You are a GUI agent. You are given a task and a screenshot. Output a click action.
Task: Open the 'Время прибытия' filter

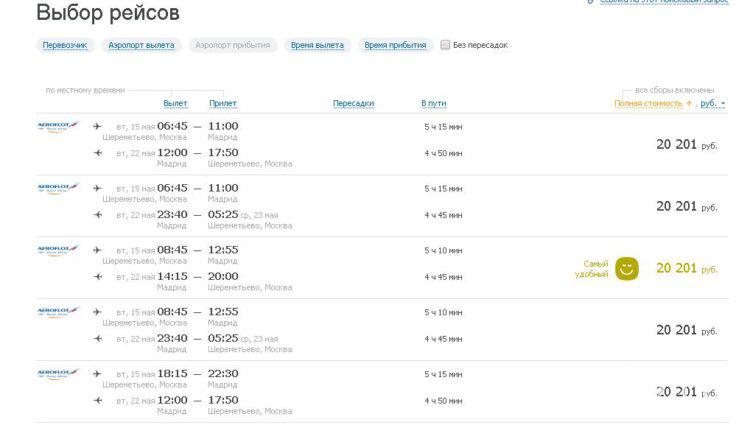pos(395,45)
